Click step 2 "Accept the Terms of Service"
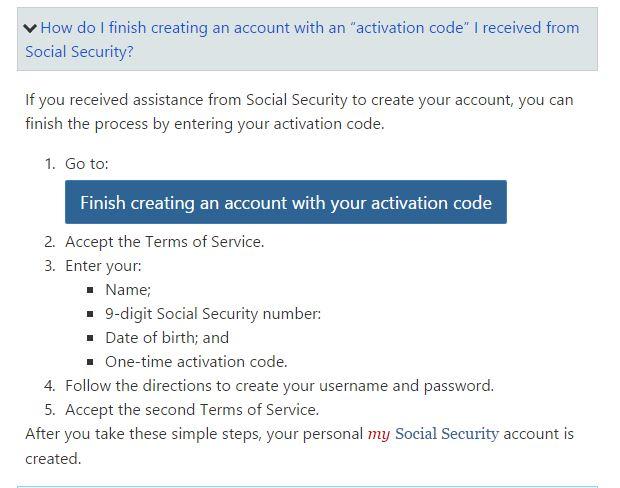Screen dimensions: 620x488 [x=164, y=242]
